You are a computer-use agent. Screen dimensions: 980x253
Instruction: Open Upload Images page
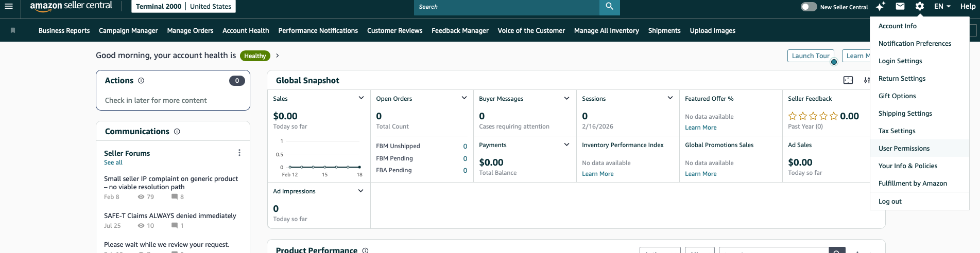click(x=712, y=30)
